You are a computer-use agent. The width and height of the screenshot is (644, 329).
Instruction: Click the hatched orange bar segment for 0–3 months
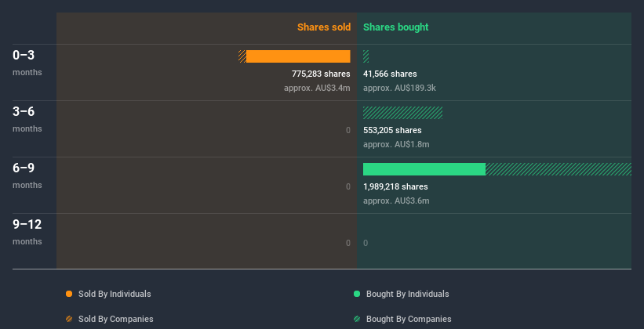click(242, 56)
